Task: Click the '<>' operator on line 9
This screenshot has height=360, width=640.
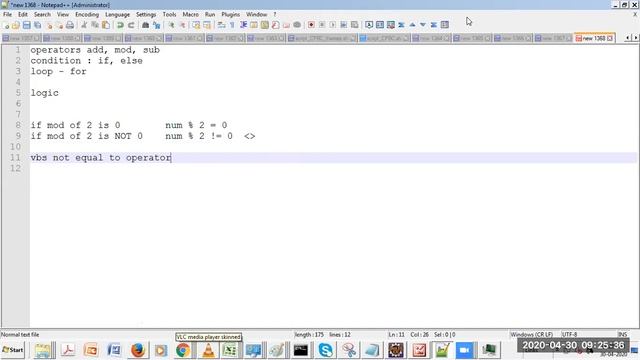Action: [x=249, y=136]
